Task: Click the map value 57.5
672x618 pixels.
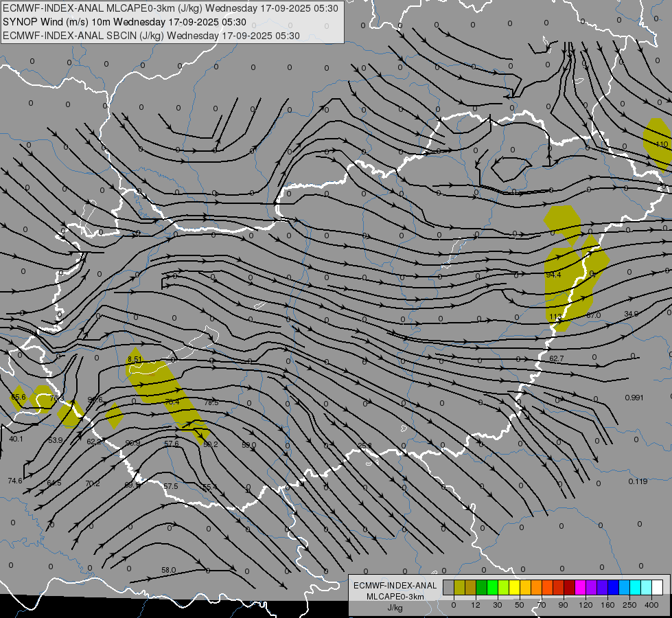Action: pos(170,486)
